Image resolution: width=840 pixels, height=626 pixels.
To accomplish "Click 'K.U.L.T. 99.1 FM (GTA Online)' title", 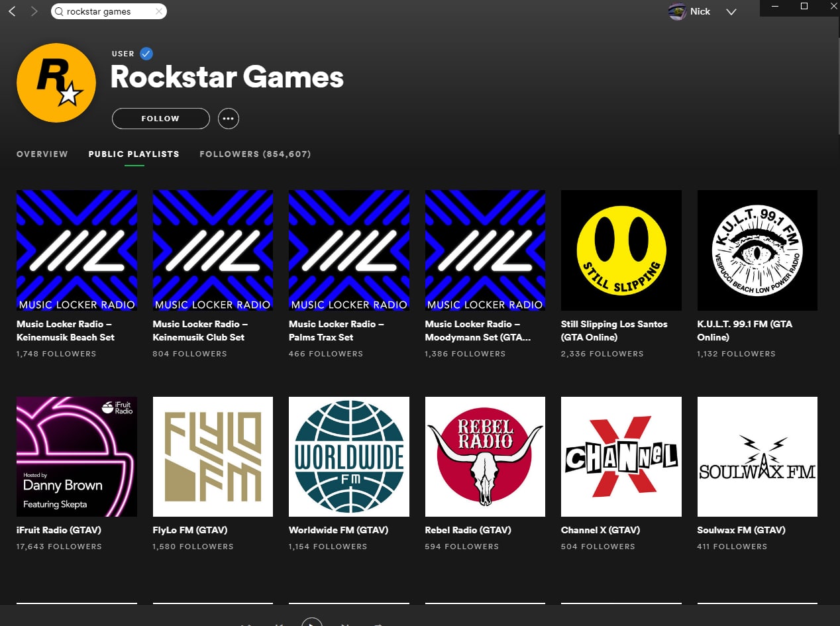I will pyautogui.click(x=745, y=331).
